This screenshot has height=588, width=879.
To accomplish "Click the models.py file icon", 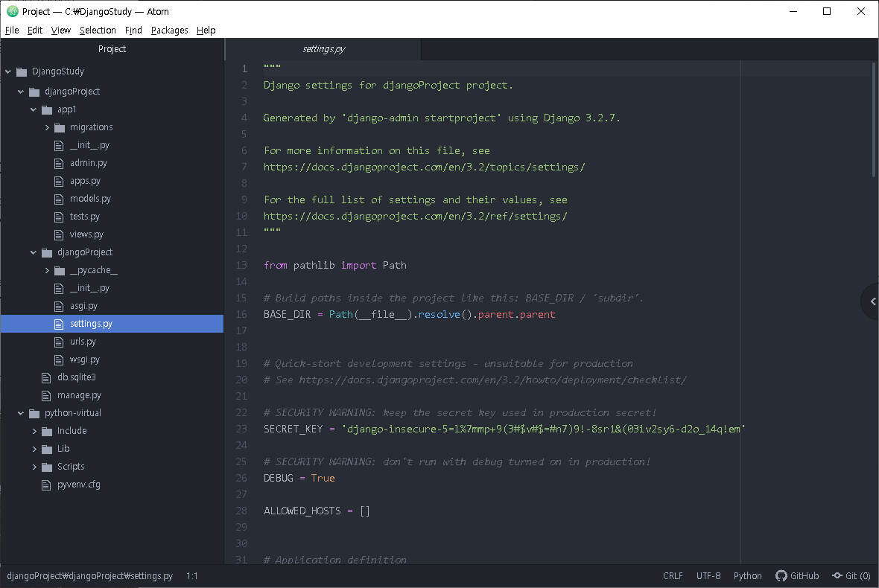I will click(59, 199).
